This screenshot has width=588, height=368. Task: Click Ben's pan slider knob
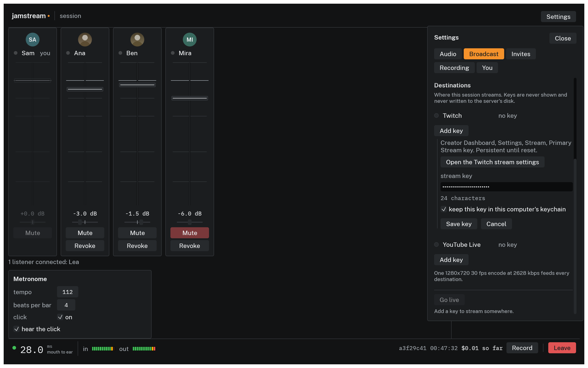pyautogui.click(x=141, y=222)
